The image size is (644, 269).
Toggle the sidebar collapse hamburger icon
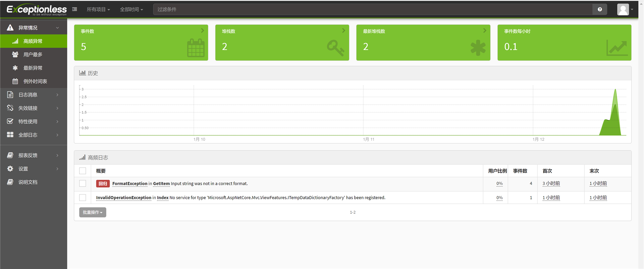[74, 9]
